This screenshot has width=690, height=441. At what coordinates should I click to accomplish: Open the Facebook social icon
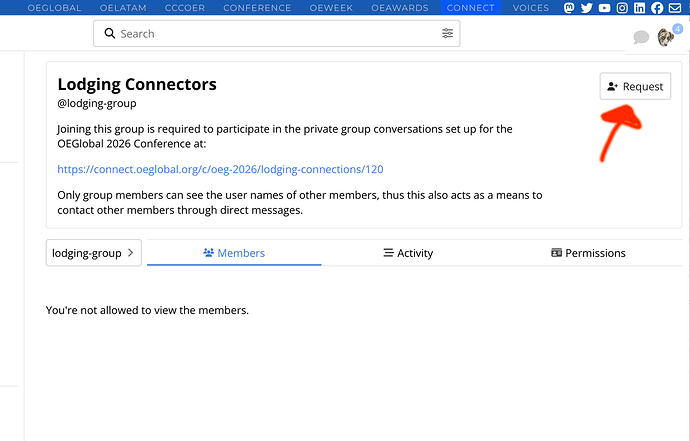point(657,7)
